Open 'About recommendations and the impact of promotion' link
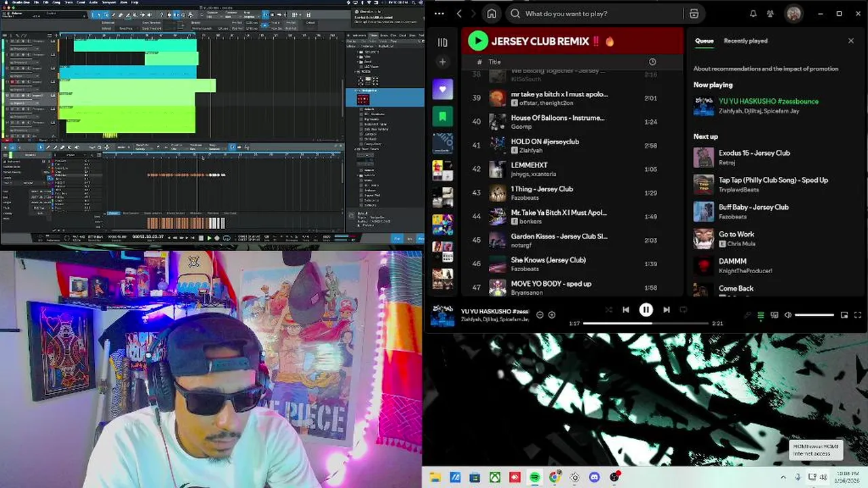Screen dimensions: 868x488 [766, 68]
